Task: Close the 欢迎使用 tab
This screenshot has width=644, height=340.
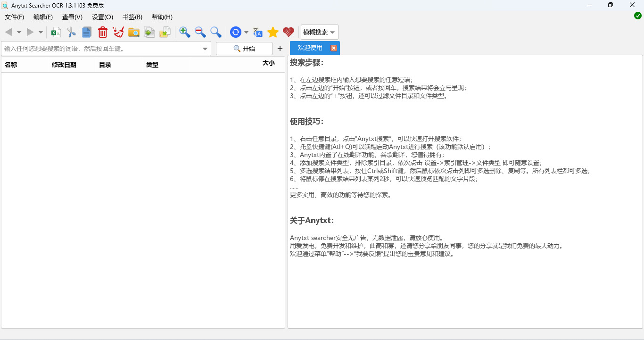Action: click(x=334, y=48)
